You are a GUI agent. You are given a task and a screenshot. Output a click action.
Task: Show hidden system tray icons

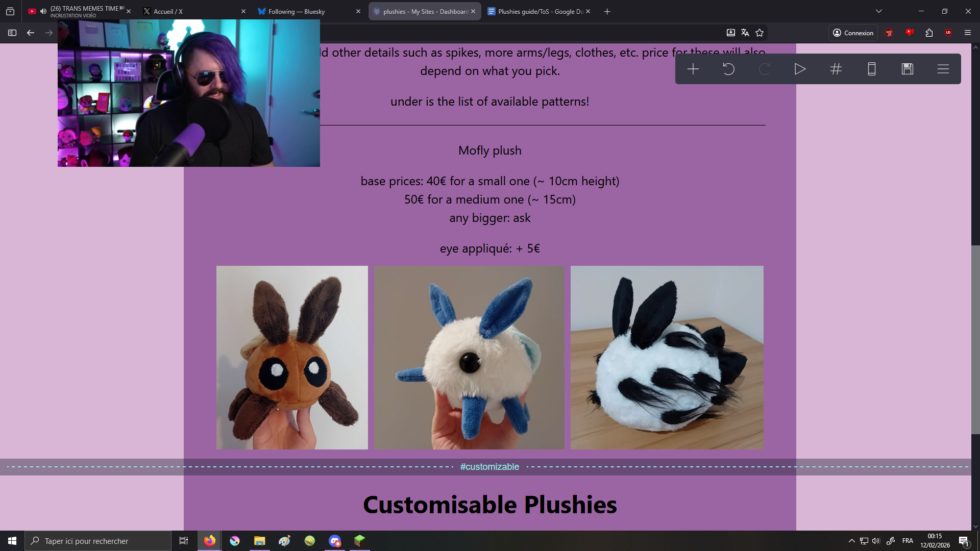[851, 541]
